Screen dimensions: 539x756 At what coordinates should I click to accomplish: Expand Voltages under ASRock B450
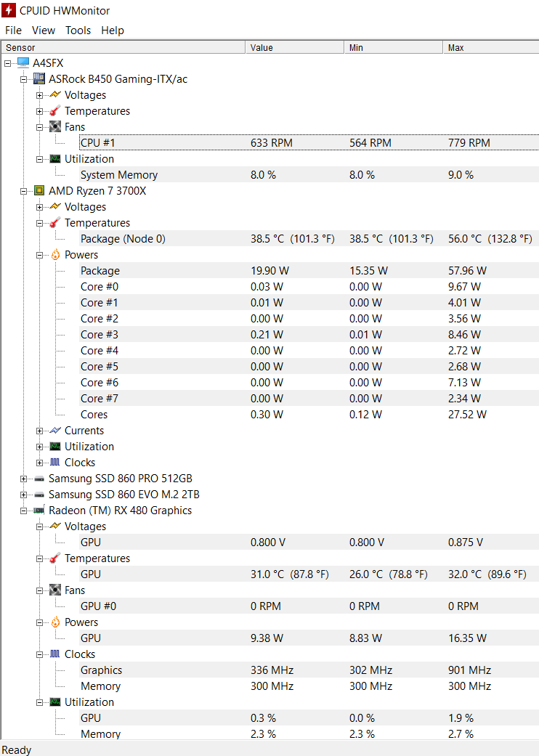(39, 95)
